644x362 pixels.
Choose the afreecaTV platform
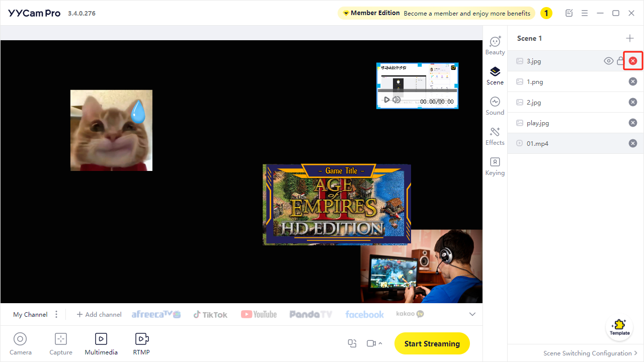[x=156, y=314]
